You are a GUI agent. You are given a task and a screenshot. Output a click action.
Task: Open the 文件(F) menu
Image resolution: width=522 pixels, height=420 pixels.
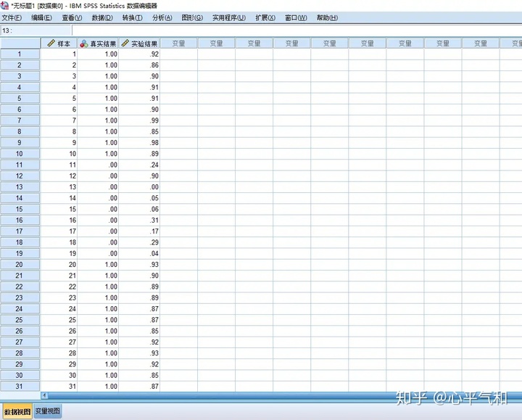tap(12, 17)
